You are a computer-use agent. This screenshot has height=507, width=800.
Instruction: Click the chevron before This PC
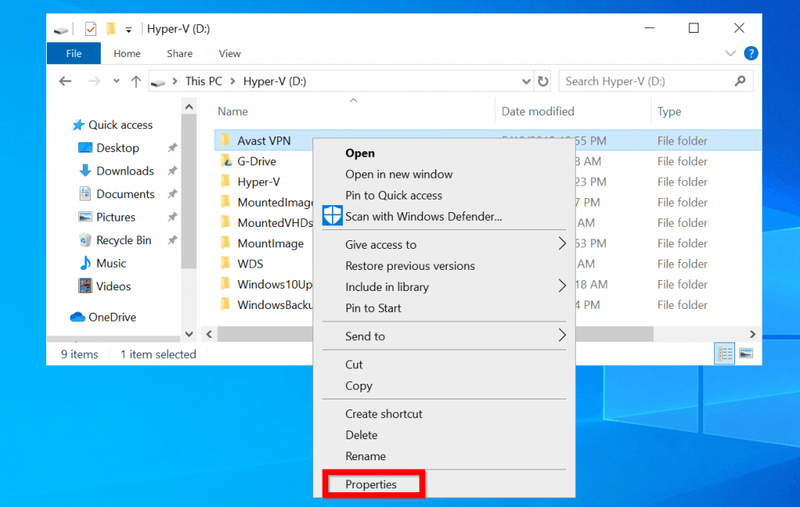174,81
